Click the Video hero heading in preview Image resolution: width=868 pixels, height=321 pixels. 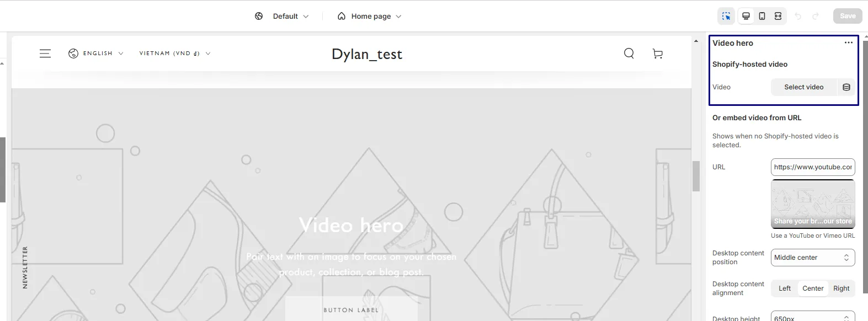click(351, 225)
